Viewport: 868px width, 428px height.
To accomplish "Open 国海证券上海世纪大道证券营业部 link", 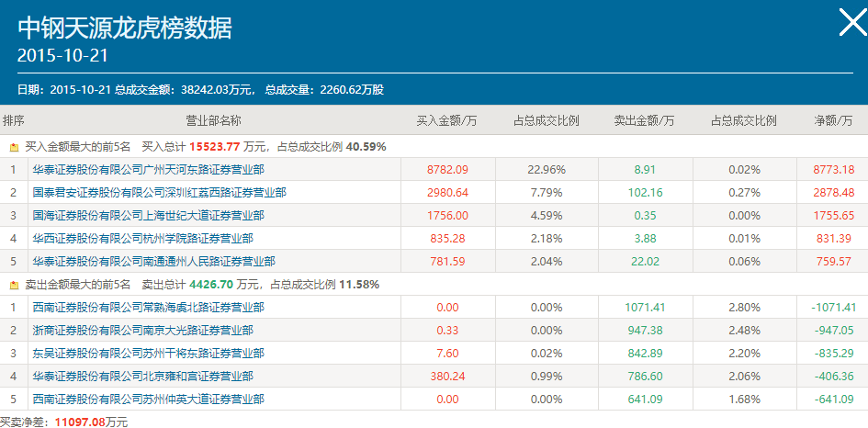I will tap(148, 216).
